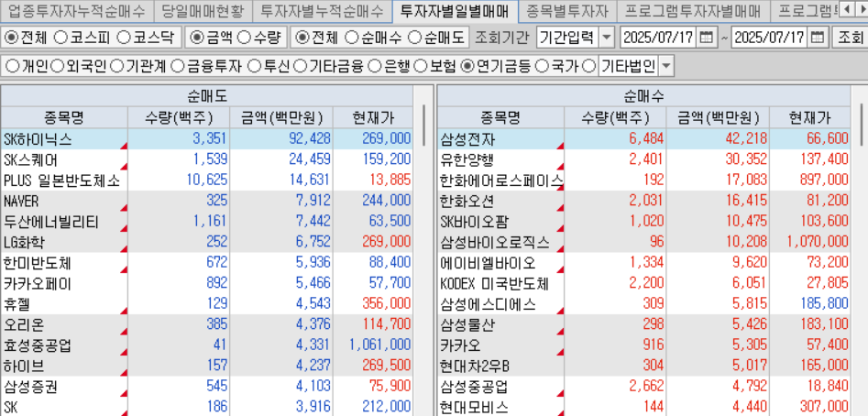
Task: Select 한화에어로스페이스 stock name
Action: [501, 181]
